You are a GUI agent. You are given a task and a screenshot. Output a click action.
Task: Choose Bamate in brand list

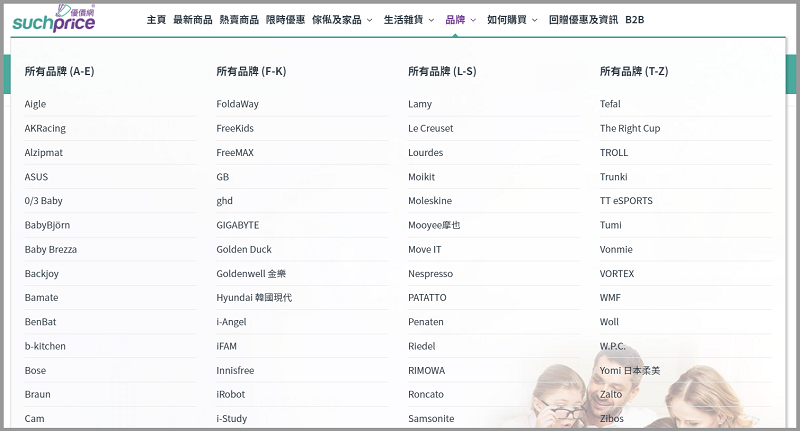(41, 298)
